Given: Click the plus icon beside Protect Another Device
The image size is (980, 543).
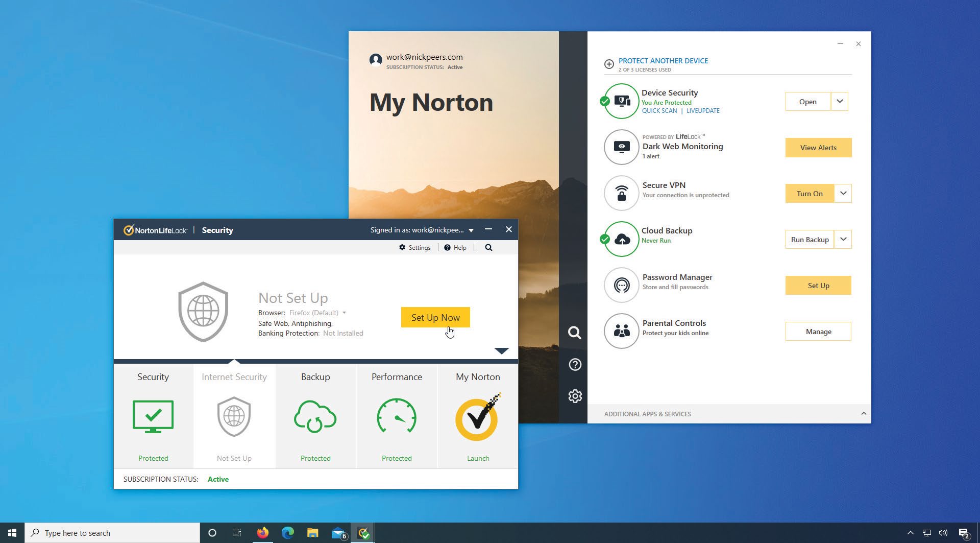Looking at the screenshot, I should coord(609,64).
